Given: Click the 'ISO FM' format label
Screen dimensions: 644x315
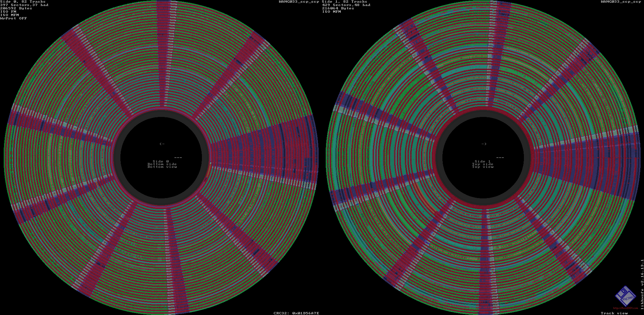Looking at the screenshot, I should tap(8, 12).
